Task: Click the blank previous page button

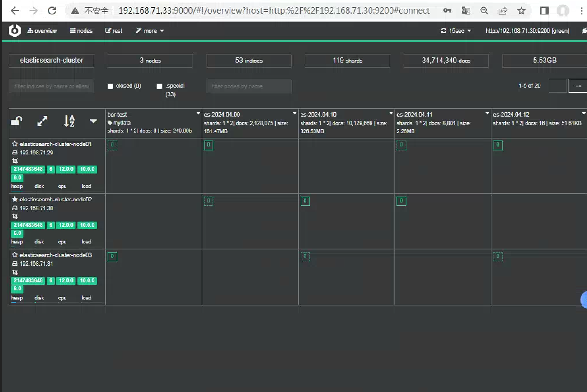Action: click(x=558, y=86)
